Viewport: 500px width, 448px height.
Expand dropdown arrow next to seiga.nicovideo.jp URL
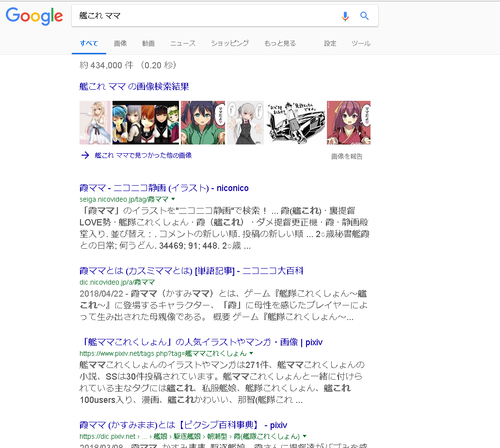click(173, 199)
